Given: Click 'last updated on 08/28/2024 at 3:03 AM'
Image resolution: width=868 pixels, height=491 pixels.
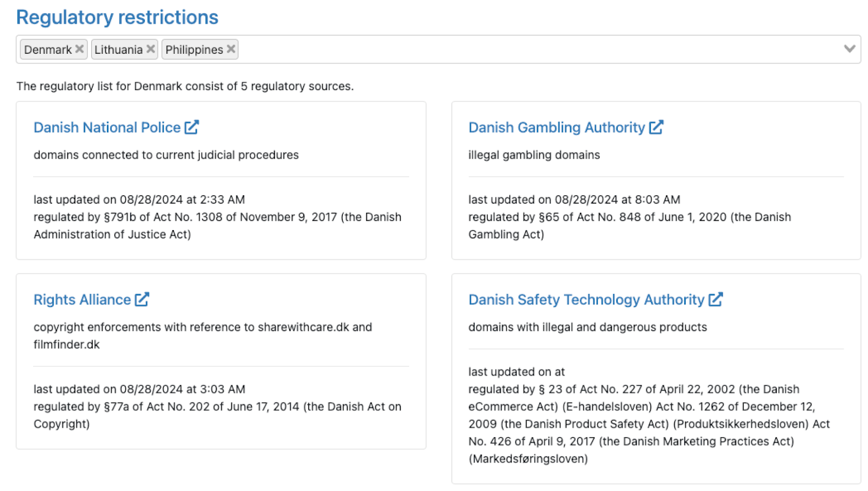Looking at the screenshot, I should 139,389.
